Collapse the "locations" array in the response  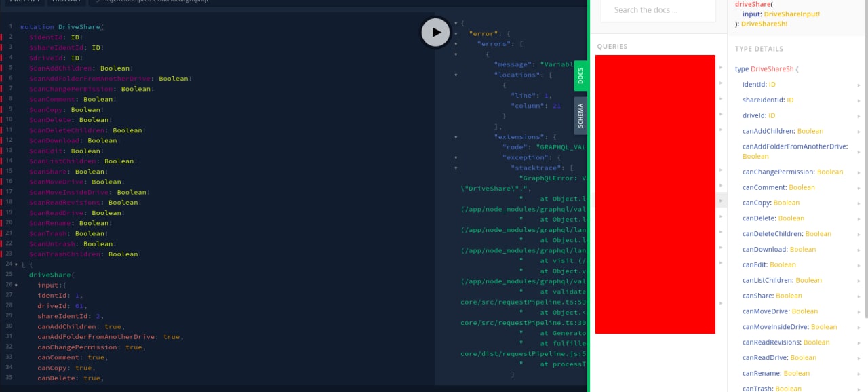(x=456, y=75)
